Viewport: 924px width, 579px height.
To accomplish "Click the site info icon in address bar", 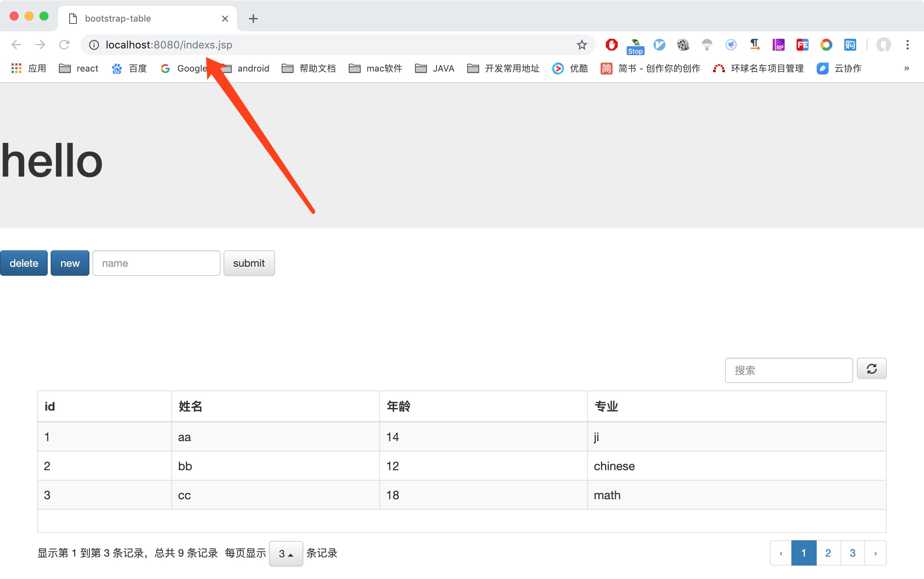I will [x=94, y=45].
